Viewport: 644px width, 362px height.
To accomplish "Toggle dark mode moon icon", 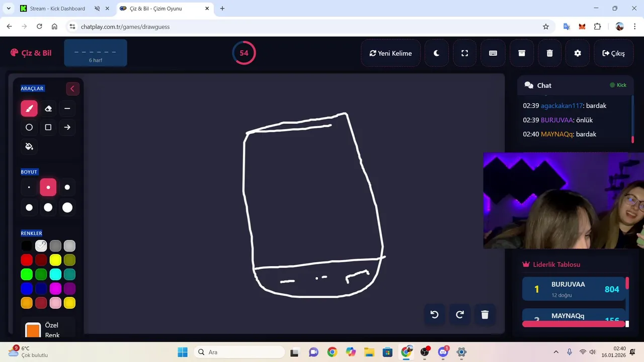I will (437, 53).
